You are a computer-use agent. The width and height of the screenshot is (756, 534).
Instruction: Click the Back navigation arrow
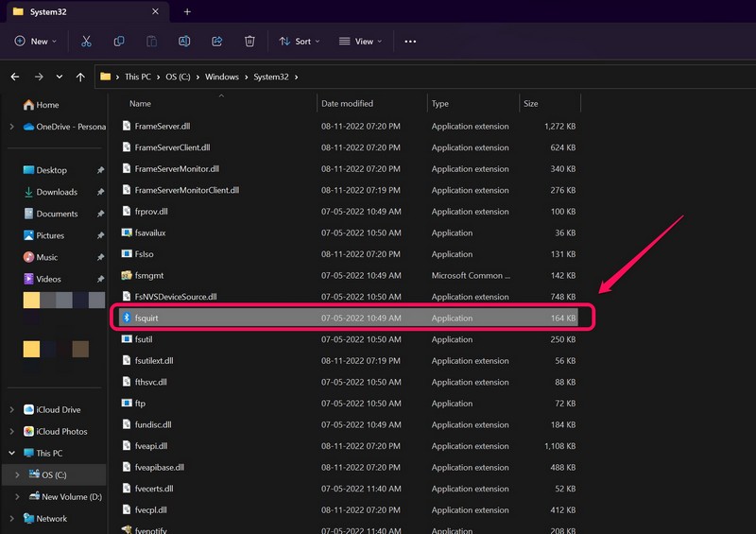(15, 77)
